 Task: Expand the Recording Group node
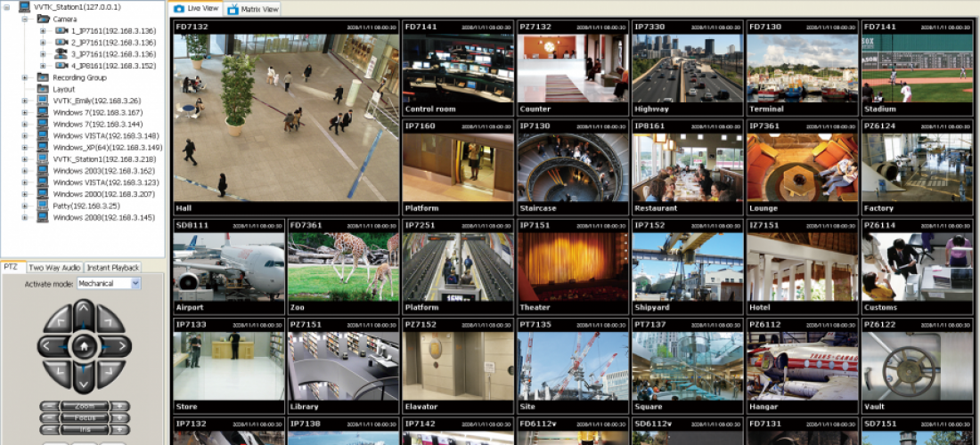tap(25, 77)
